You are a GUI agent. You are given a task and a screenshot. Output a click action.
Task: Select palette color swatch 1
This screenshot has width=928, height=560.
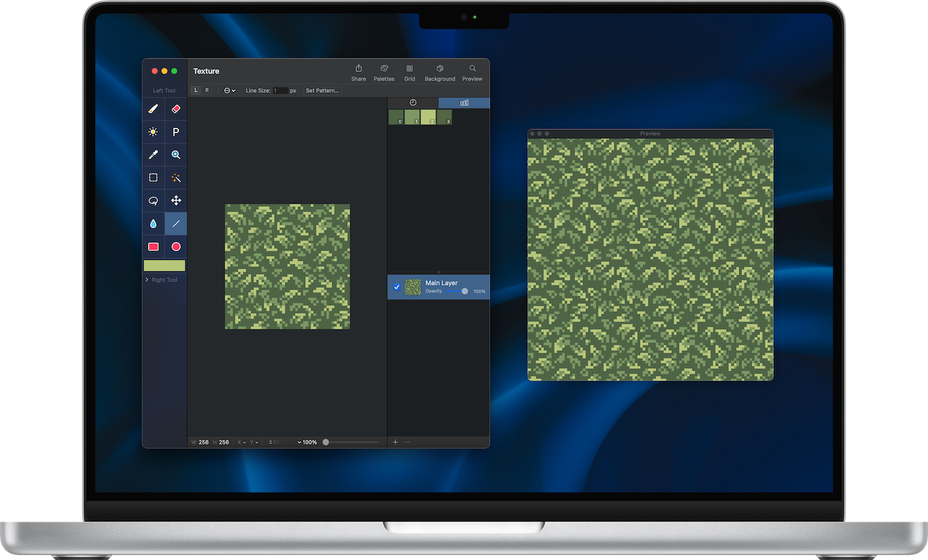click(412, 117)
